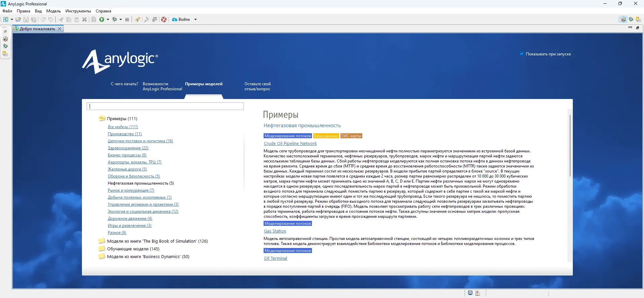The image size is (644, 298).
Task: Click the Cut scissors icon
Action: 61,19
